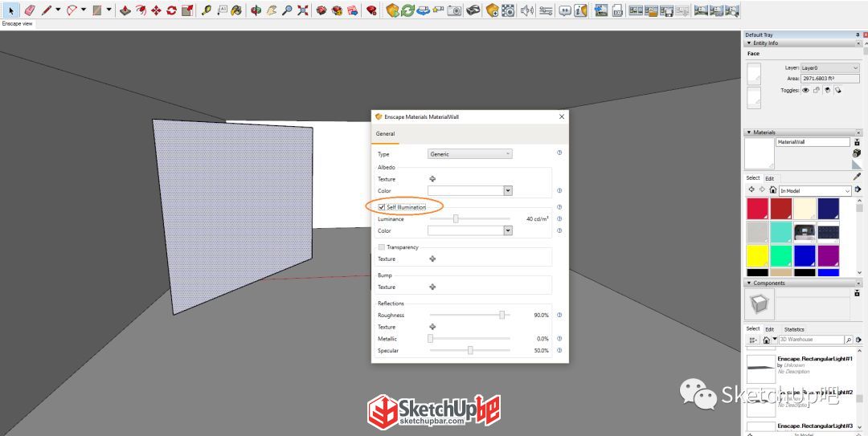Image resolution: width=868 pixels, height=436 pixels.
Task: Open the In Model materials dropdown
Action: pyautogui.click(x=816, y=190)
